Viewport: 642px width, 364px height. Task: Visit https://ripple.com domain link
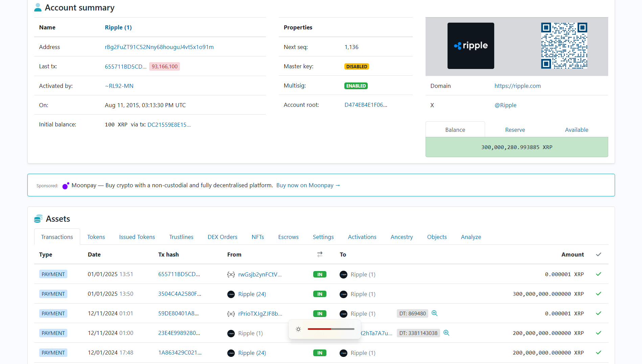(518, 86)
